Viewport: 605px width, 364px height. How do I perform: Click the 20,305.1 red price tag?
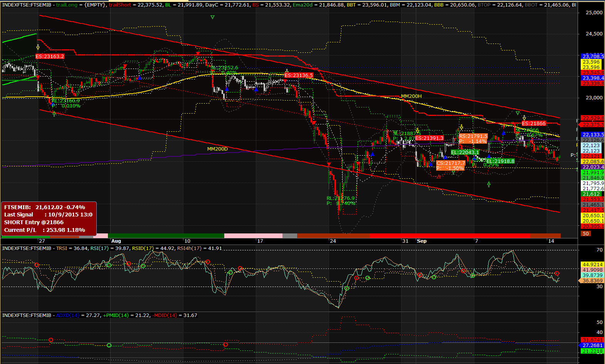[593, 226]
